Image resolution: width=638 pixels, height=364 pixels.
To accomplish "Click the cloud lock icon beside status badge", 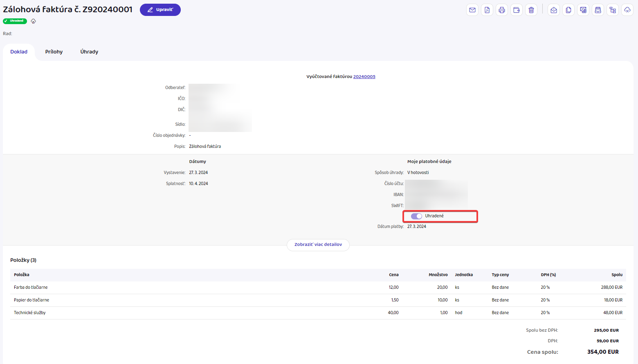I will [34, 21].
